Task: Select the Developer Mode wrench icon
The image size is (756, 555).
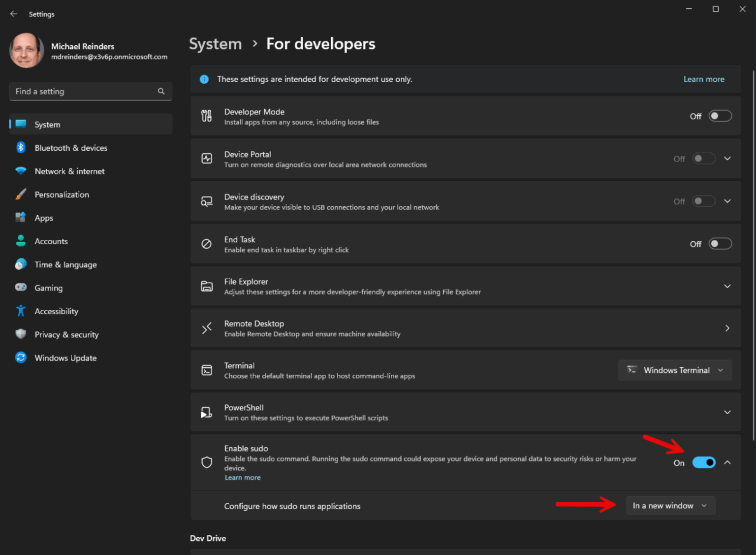Action: coord(206,116)
